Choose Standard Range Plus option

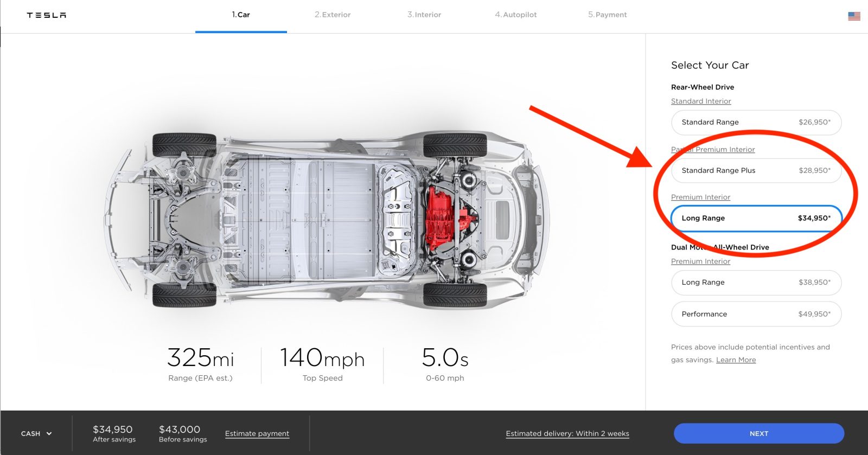coord(756,170)
